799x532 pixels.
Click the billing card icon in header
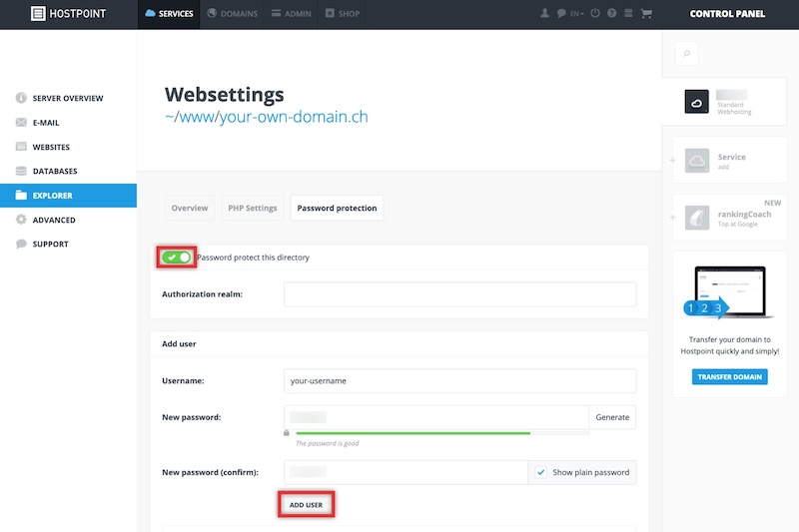click(628, 13)
